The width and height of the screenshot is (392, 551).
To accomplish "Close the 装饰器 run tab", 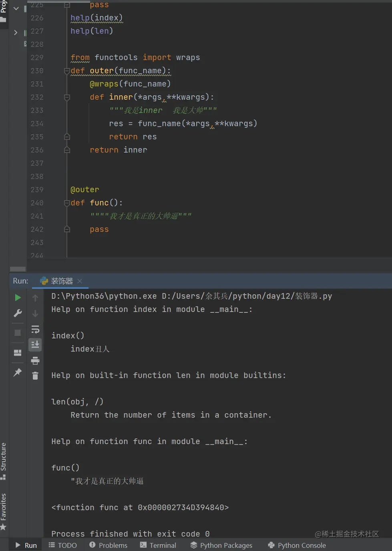I will pos(80,281).
